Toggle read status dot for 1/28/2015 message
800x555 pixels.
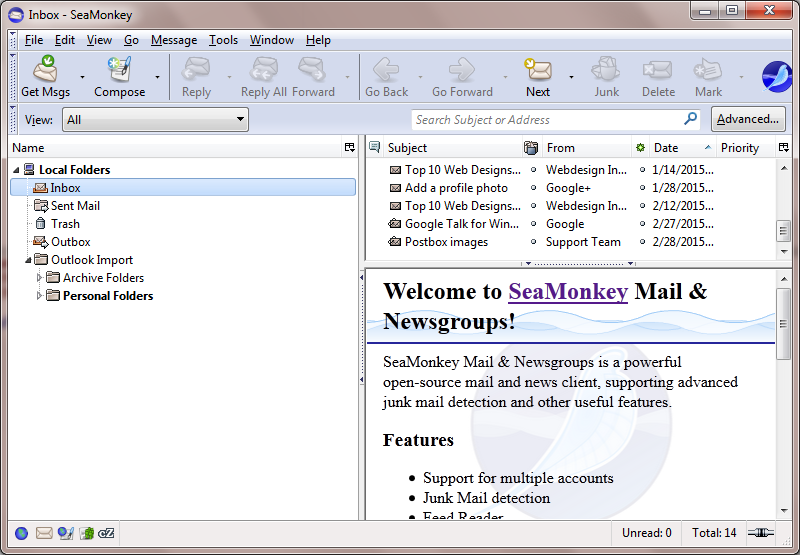(642, 188)
